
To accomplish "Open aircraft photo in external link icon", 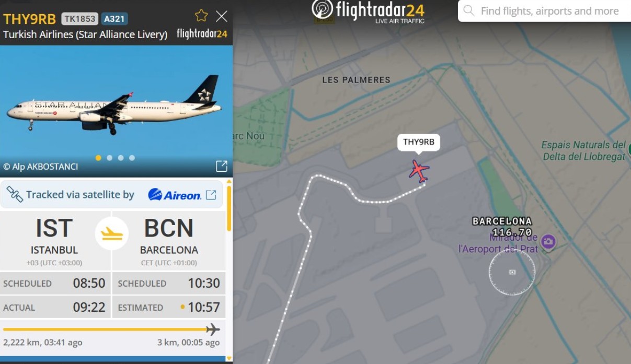I will click(x=221, y=166).
